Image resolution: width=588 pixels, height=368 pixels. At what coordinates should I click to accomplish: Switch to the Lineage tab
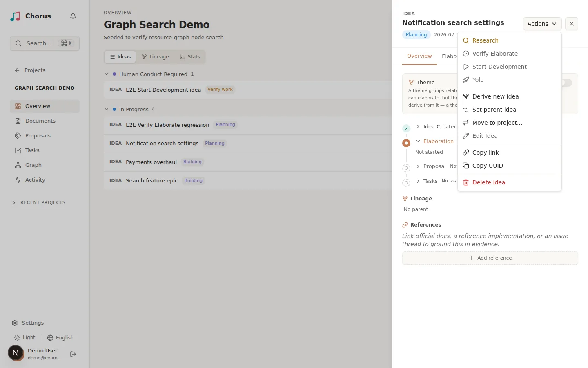[155, 57]
